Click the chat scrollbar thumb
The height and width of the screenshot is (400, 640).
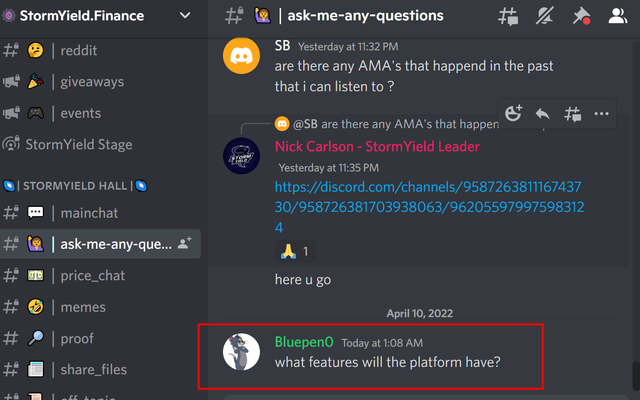click(636, 376)
